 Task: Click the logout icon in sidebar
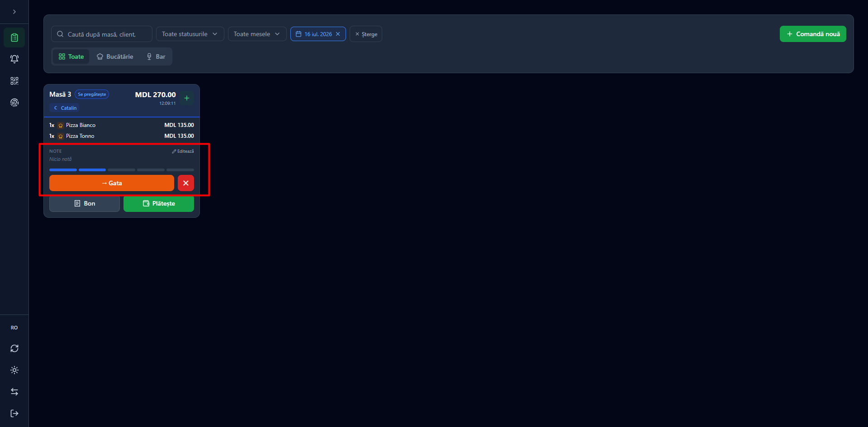click(x=14, y=413)
